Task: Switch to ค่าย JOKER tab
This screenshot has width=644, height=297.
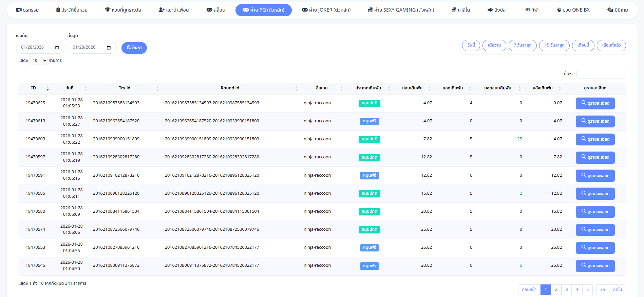Action: pyautogui.click(x=326, y=10)
